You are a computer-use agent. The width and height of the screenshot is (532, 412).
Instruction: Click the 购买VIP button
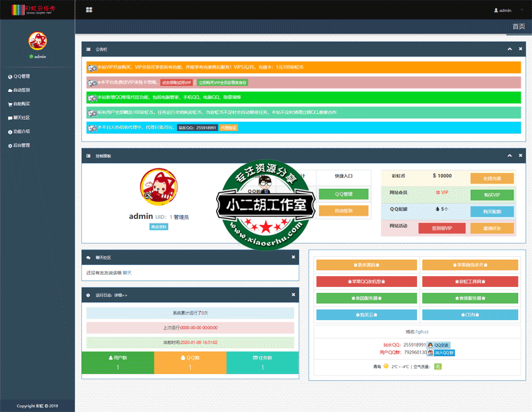click(491, 195)
